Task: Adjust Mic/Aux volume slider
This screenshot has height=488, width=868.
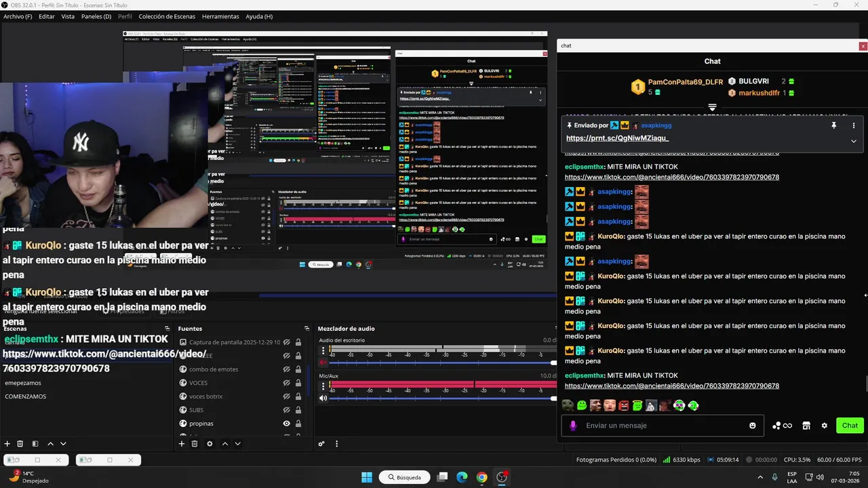Action: tap(442, 398)
